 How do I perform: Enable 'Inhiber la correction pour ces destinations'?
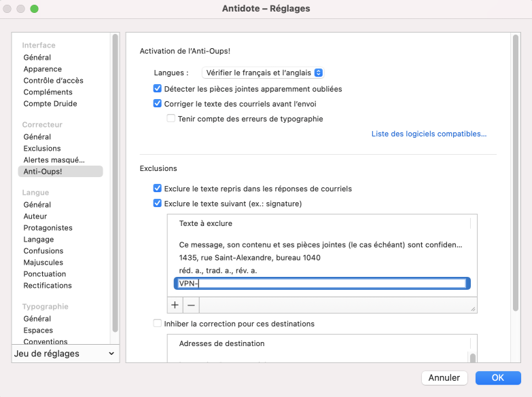tap(158, 324)
